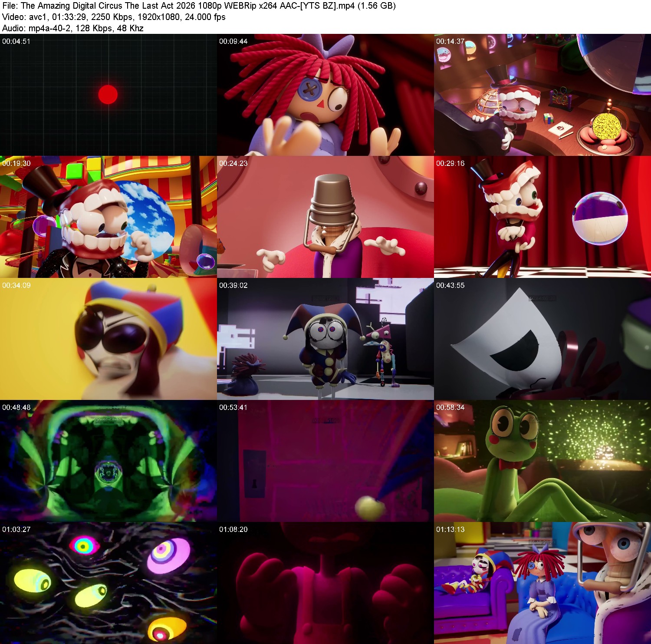
Task: Click the 00:24:23 timestamp label
Action: [233, 163]
